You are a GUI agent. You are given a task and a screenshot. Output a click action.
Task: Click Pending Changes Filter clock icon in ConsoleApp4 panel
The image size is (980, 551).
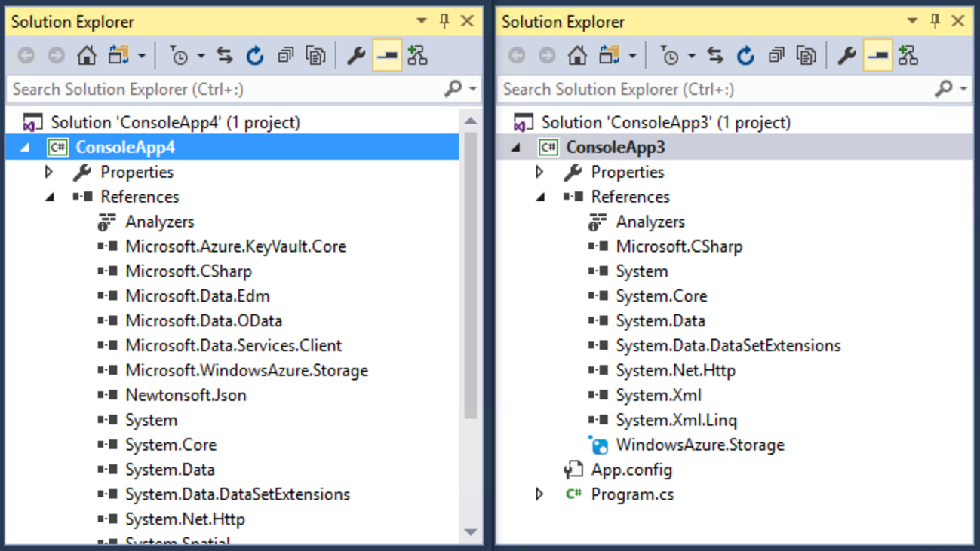[x=179, y=55]
